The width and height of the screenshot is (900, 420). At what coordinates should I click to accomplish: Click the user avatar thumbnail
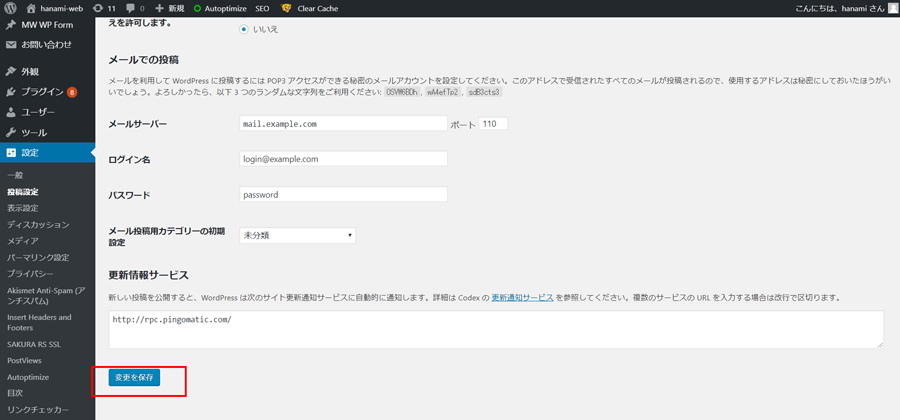(893, 9)
